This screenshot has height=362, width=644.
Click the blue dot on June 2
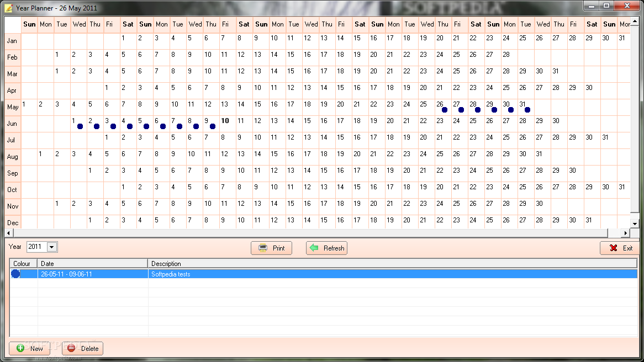[97, 126]
